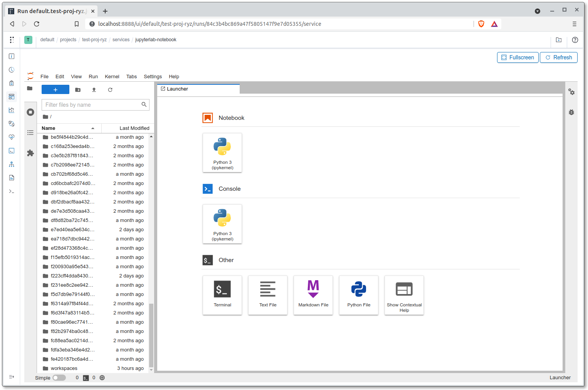
Task: Open Running Terminals and Kernels panel
Action: tap(30, 112)
